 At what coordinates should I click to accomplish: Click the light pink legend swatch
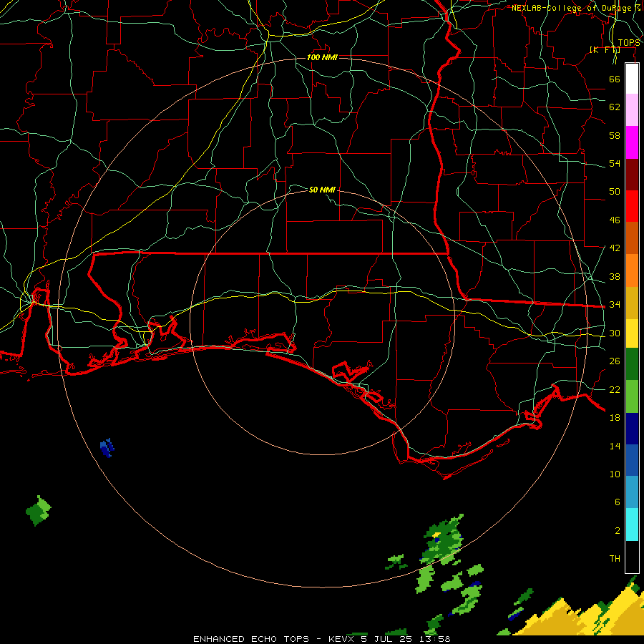point(632,110)
